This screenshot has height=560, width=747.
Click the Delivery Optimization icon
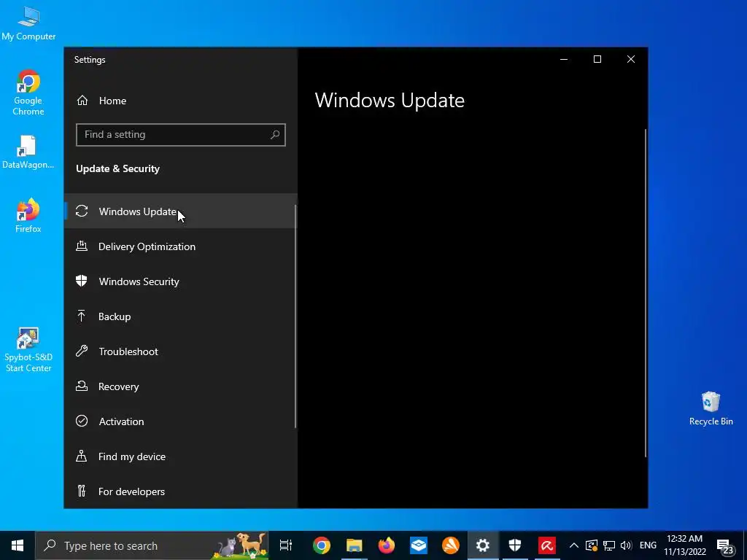82,246
